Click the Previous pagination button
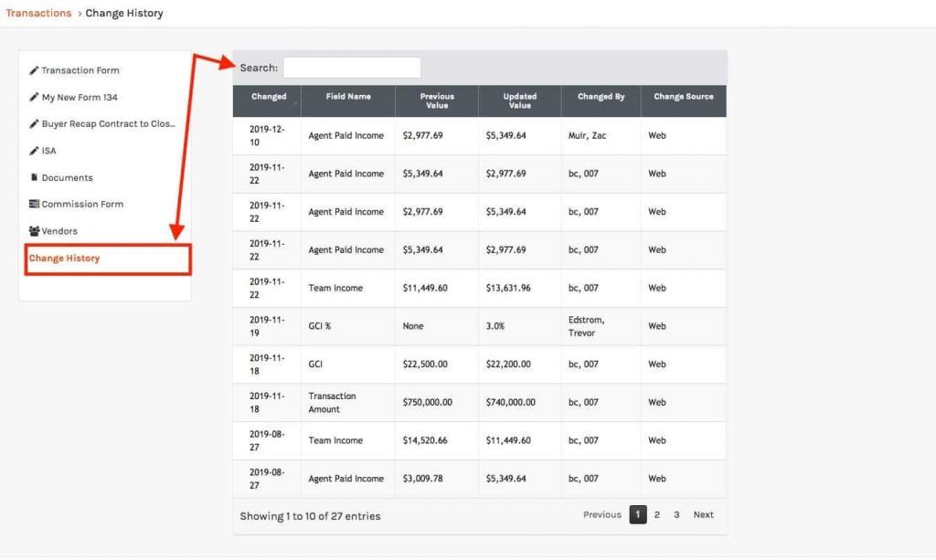Viewport: 936px width, 560px height. point(601,514)
